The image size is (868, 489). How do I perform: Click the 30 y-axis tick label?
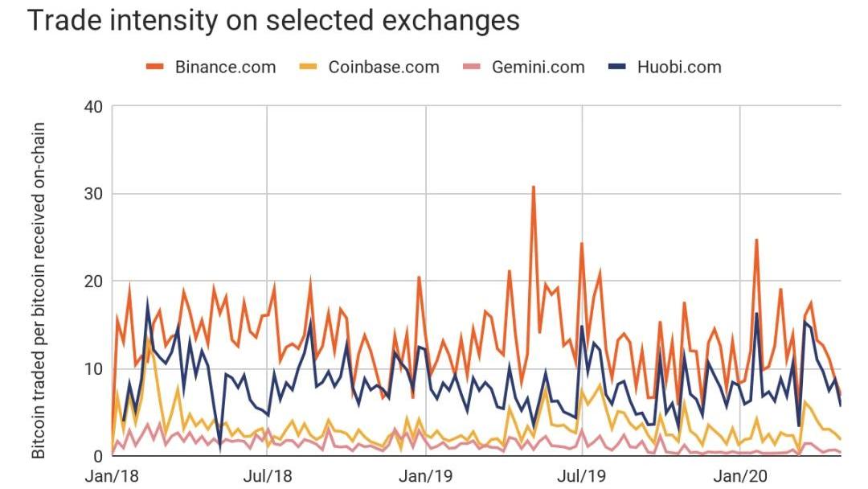93,194
